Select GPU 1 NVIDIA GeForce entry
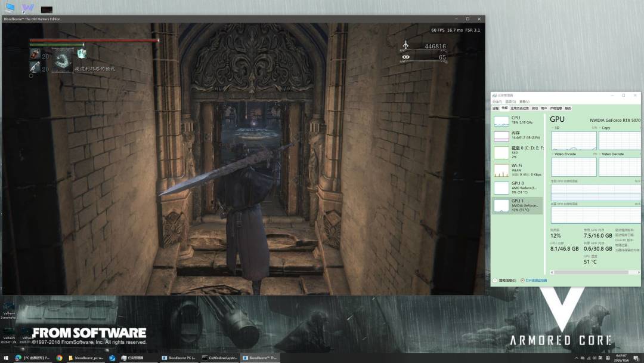 point(518,205)
